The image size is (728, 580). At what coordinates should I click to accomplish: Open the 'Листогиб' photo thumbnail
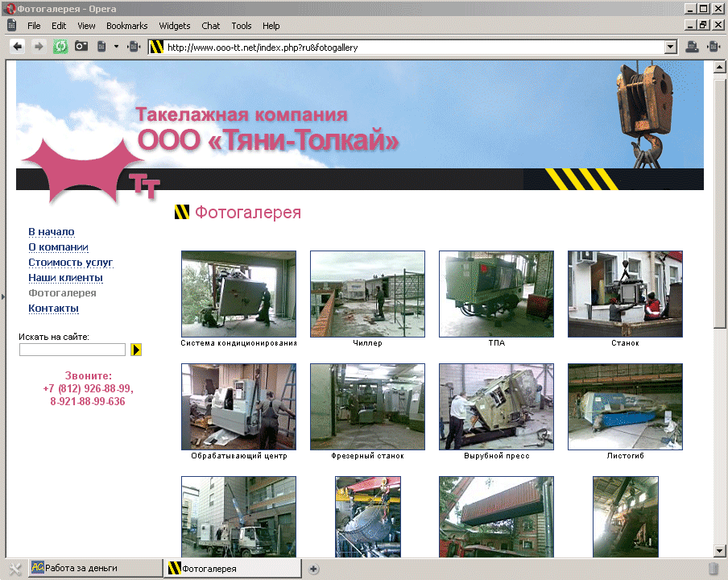coord(626,407)
